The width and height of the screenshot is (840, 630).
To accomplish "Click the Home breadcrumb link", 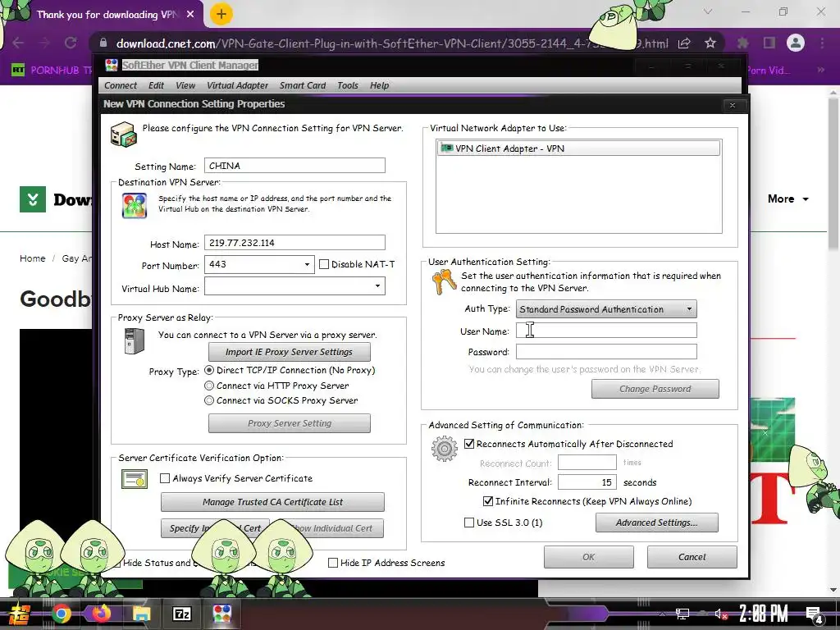I will pyautogui.click(x=33, y=258).
